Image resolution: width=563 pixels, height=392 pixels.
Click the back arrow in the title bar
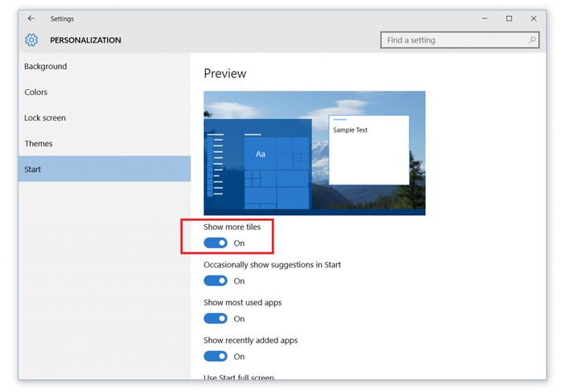pyautogui.click(x=31, y=18)
